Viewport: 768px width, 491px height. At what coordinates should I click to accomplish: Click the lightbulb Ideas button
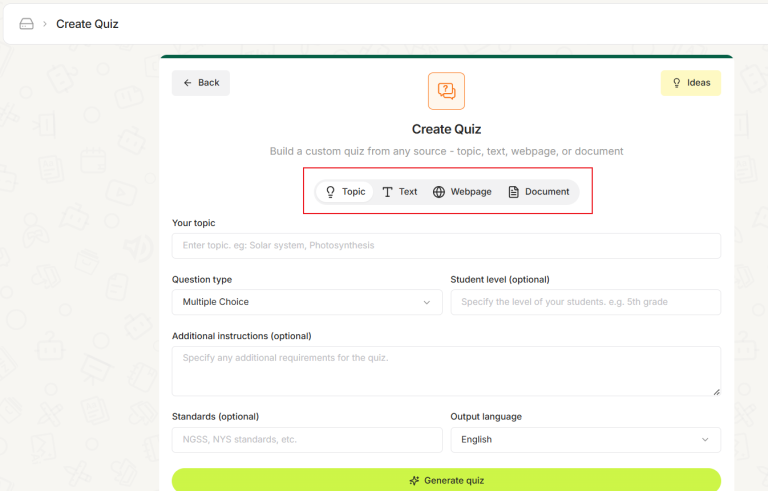click(x=690, y=83)
